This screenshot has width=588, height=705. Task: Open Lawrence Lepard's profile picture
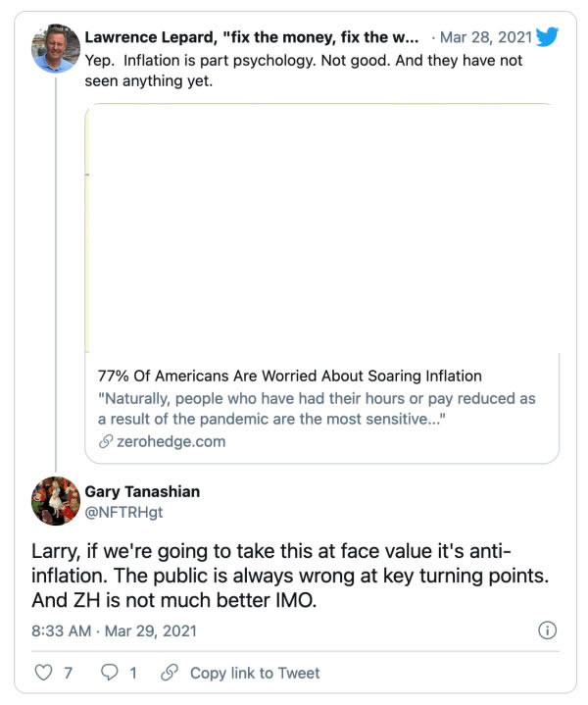56,47
